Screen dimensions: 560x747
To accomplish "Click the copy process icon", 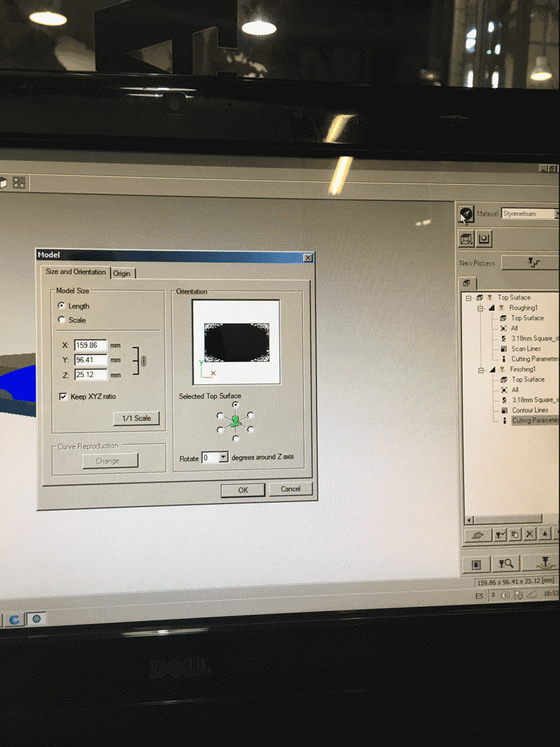I will click(514, 535).
